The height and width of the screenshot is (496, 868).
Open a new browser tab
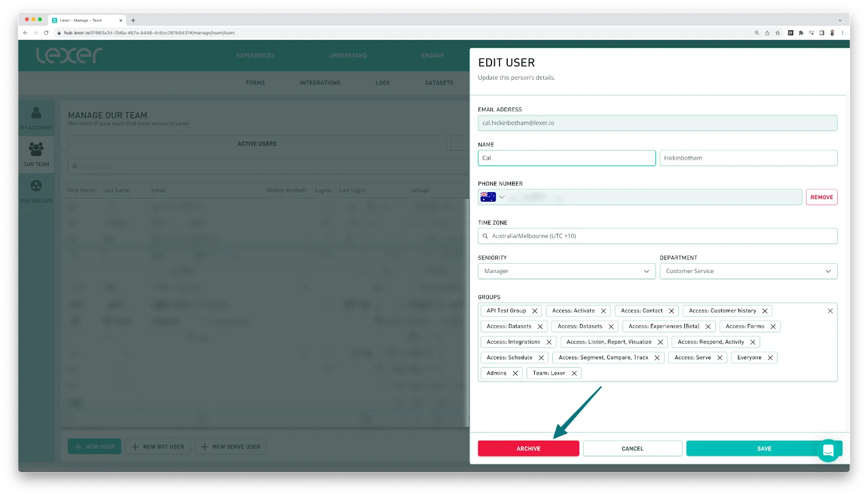[x=133, y=21]
